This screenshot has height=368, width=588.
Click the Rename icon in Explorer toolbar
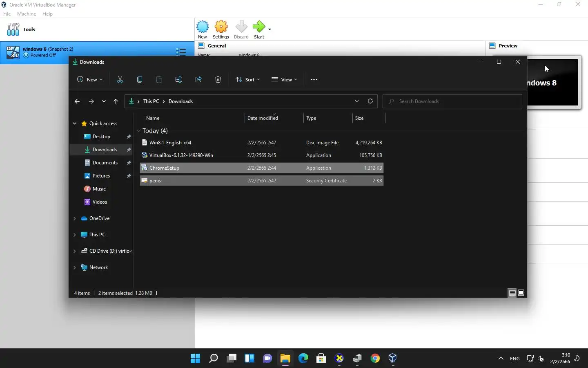click(x=179, y=80)
